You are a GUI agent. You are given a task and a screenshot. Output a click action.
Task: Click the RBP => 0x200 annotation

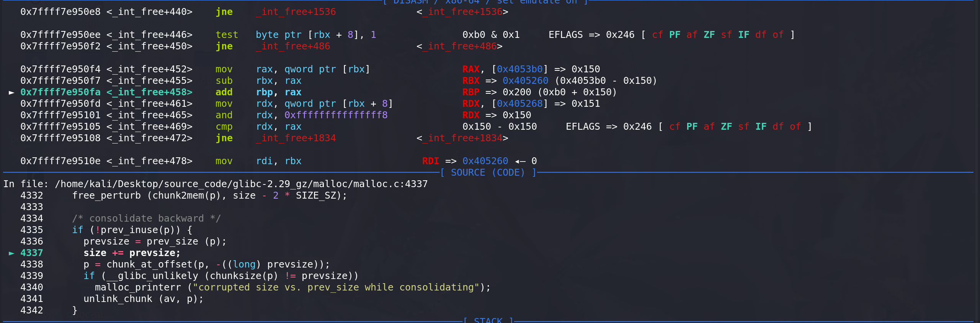(497, 92)
